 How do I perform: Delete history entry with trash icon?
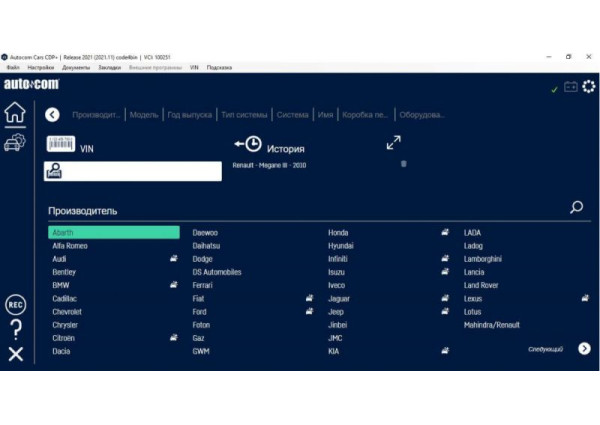point(403,164)
